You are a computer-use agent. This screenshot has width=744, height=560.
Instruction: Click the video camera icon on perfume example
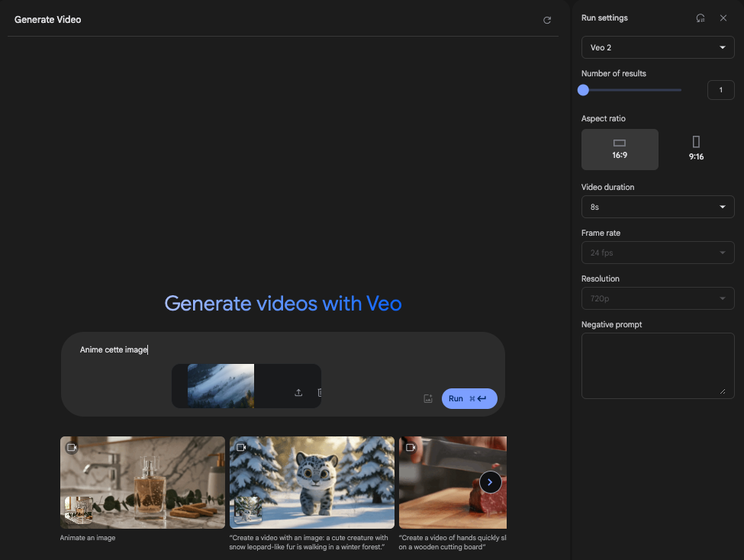(72, 447)
